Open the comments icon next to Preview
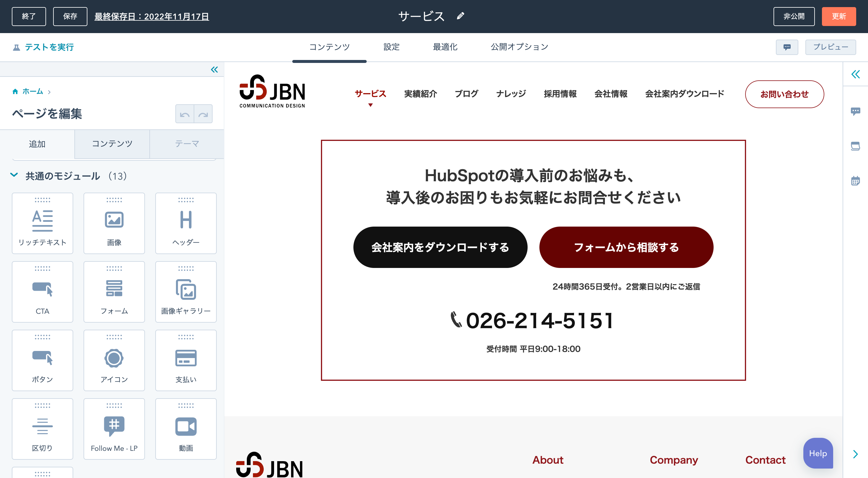 [x=787, y=47]
